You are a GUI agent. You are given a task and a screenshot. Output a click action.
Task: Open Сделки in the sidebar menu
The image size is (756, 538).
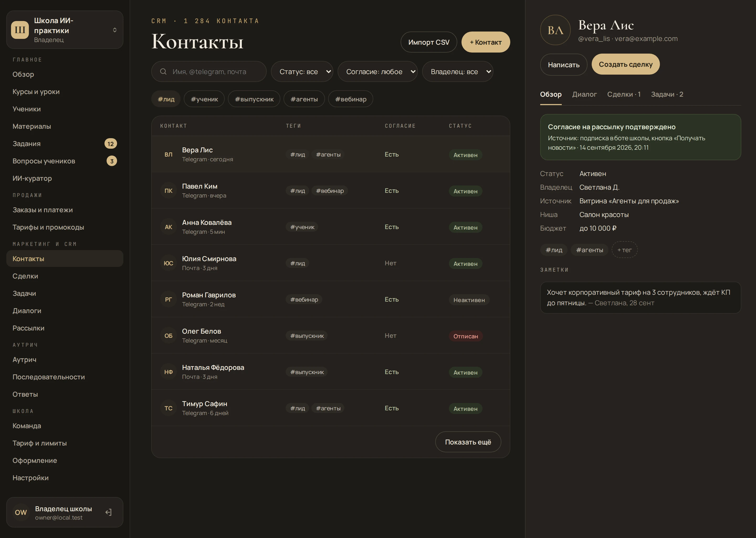pyautogui.click(x=65, y=276)
